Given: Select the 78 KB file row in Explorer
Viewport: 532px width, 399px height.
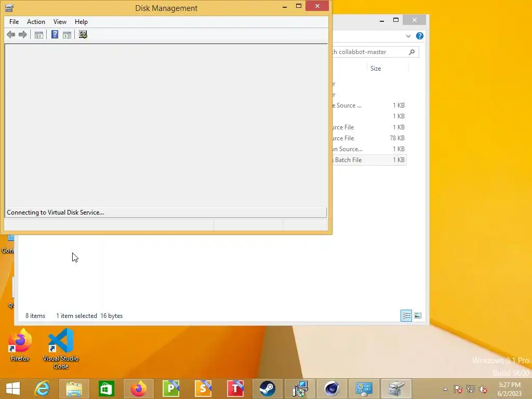Looking at the screenshot, I should tap(369, 138).
